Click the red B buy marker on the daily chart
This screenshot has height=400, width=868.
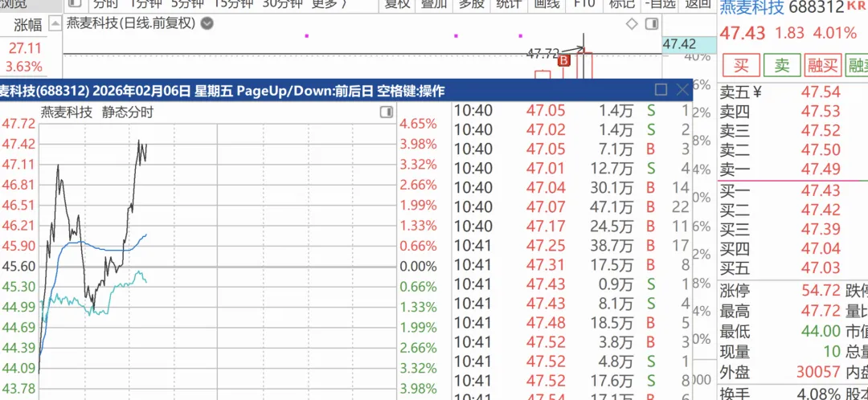[x=565, y=60]
